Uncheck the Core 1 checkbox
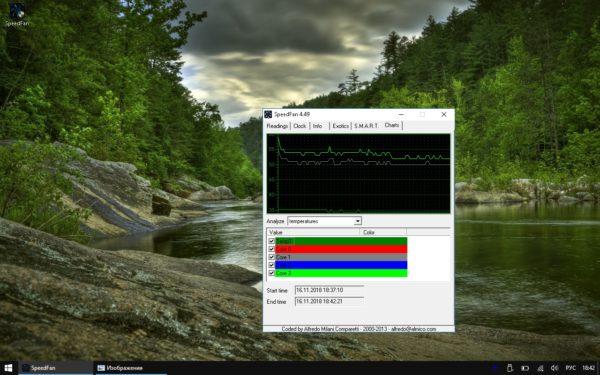The height and width of the screenshot is (375, 600). pyautogui.click(x=271, y=257)
